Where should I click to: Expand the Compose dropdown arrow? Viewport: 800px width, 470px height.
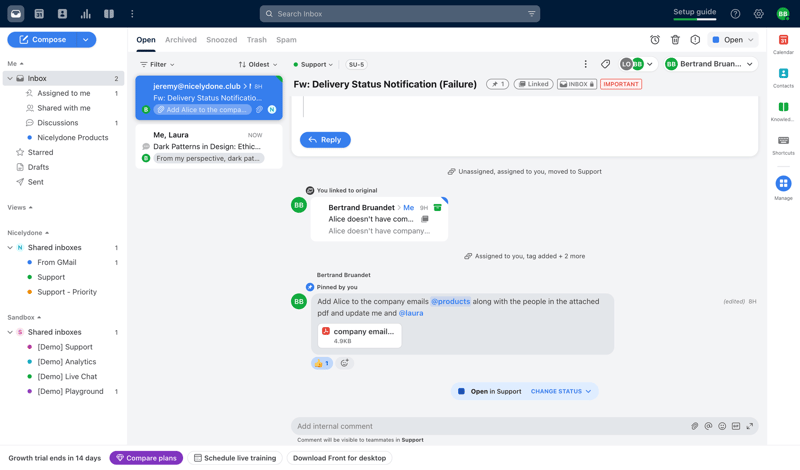pos(86,40)
